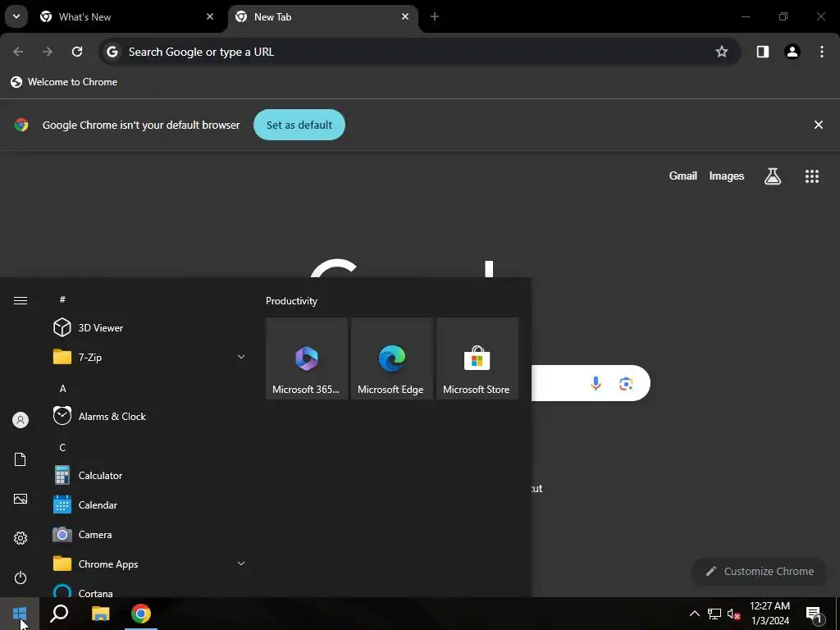
Task: Click the A letter header
Action: pyautogui.click(x=62, y=388)
